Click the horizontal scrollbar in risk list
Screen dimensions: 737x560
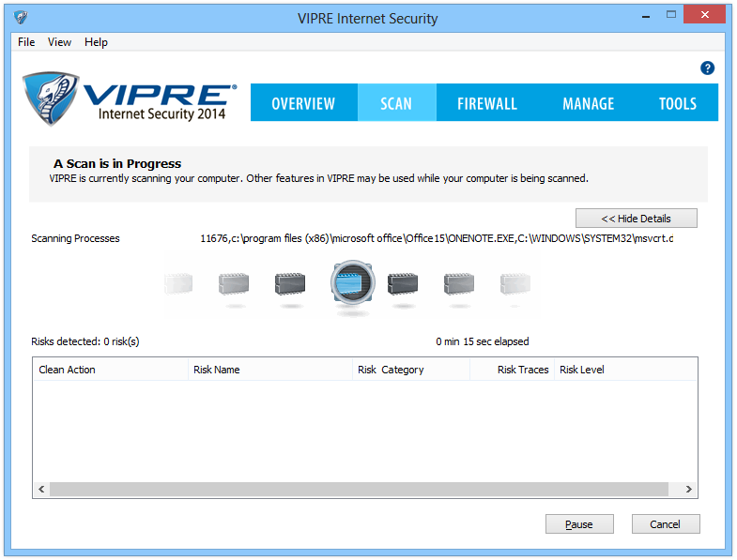(x=357, y=490)
